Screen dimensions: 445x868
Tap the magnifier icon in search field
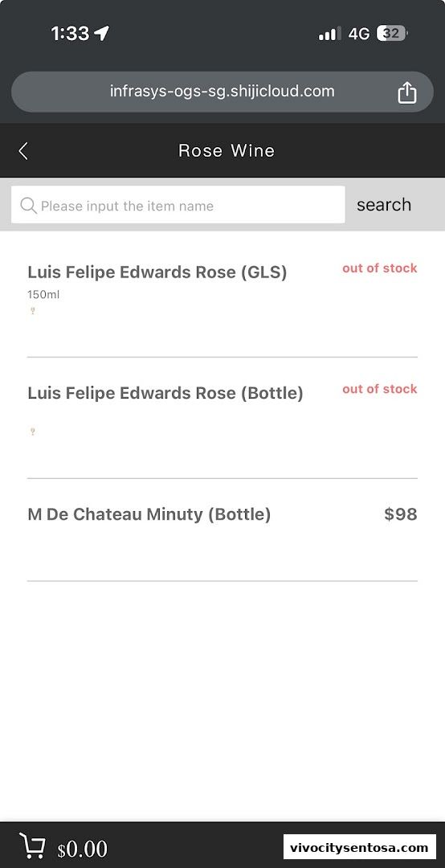(x=28, y=206)
